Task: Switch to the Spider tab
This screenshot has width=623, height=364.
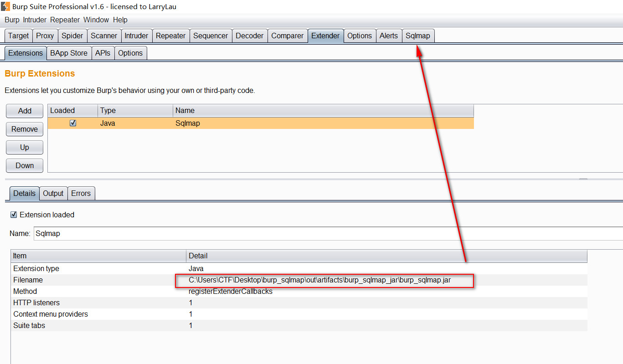Action: click(x=72, y=36)
